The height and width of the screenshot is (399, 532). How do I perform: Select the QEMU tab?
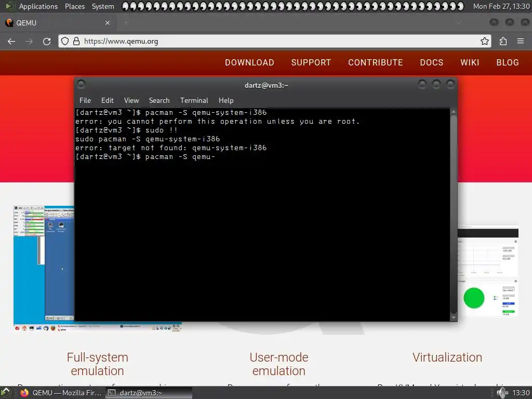tap(58, 23)
